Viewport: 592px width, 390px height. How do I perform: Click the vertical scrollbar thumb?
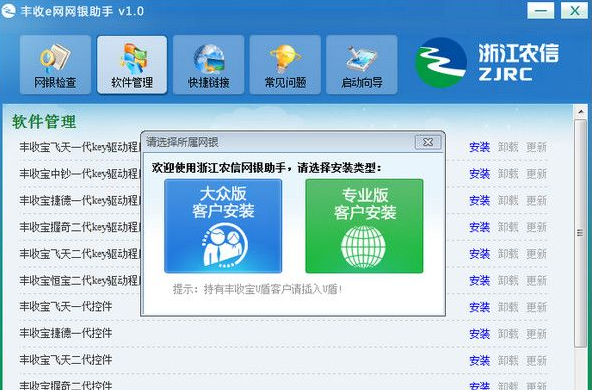580,233
